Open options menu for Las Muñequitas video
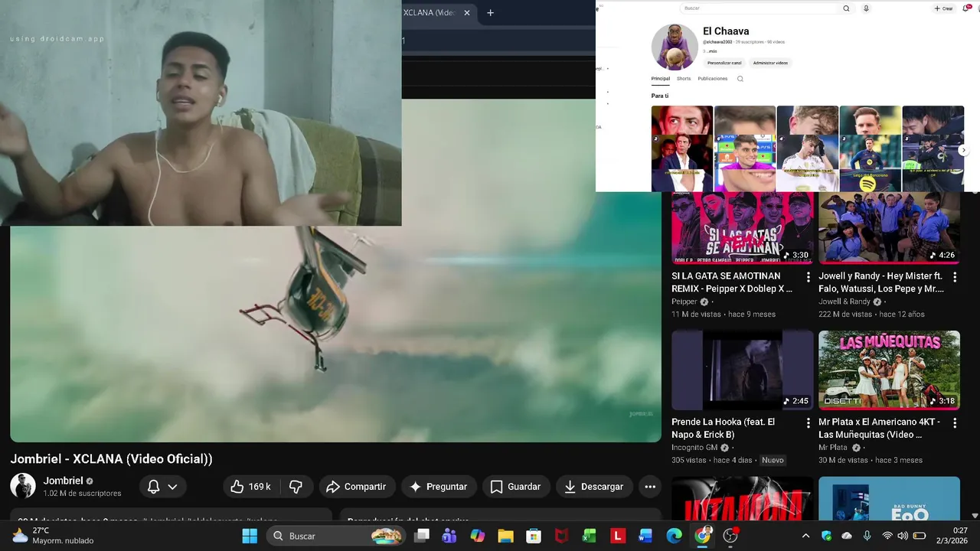The height and width of the screenshot is (551, 980). [x=955, y=423]
